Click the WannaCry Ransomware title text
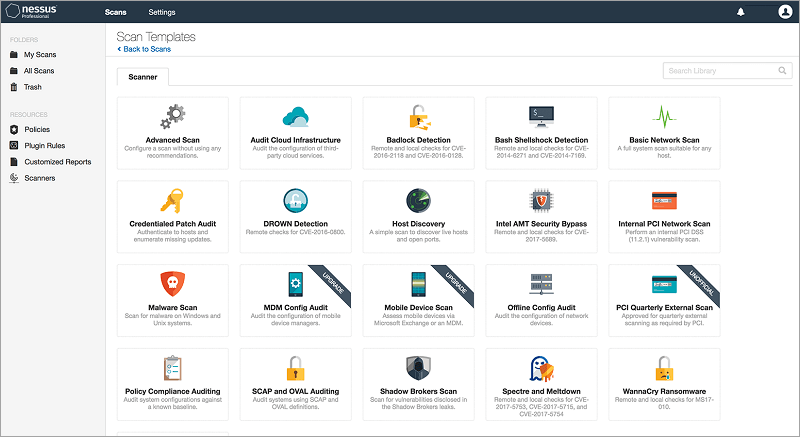The image size is (800, 437). [x=664, y=391]
